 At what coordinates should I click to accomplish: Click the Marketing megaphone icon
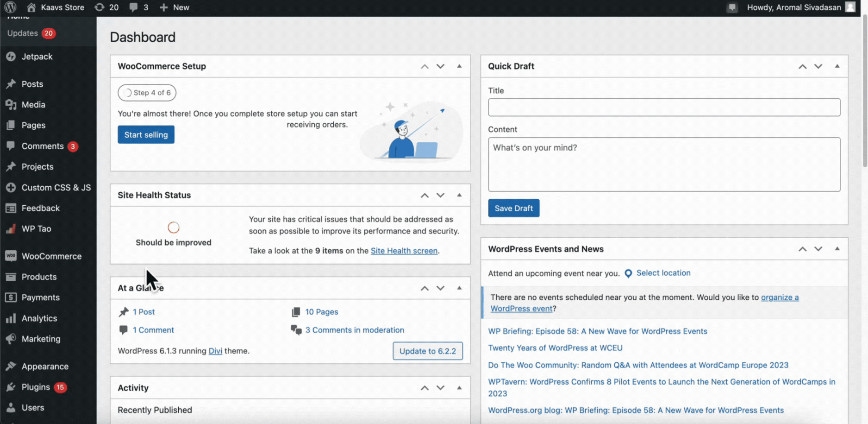coord(11,339)
